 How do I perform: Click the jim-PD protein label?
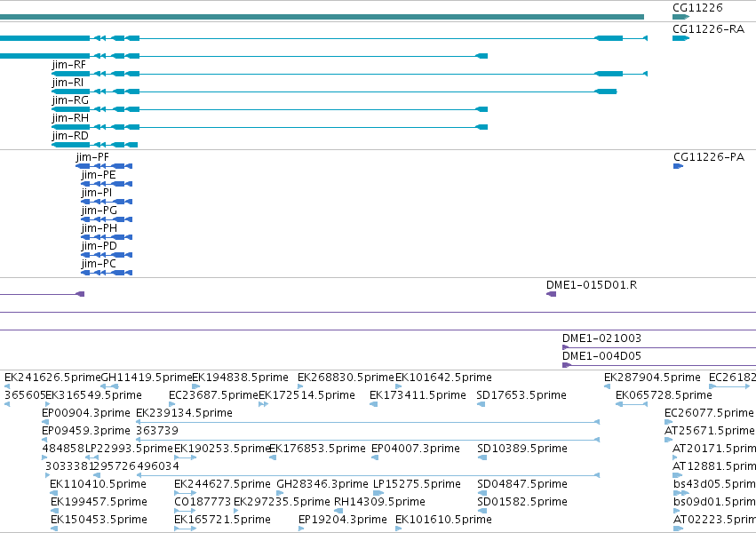pos(99,246)
